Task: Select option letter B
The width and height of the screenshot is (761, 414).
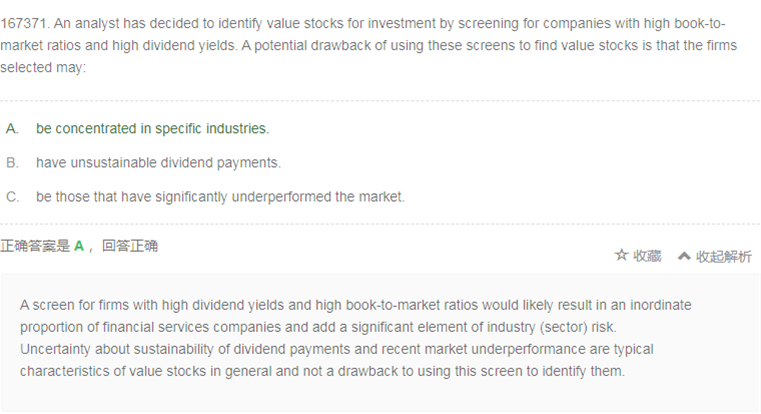Action: tap(12, 163)
